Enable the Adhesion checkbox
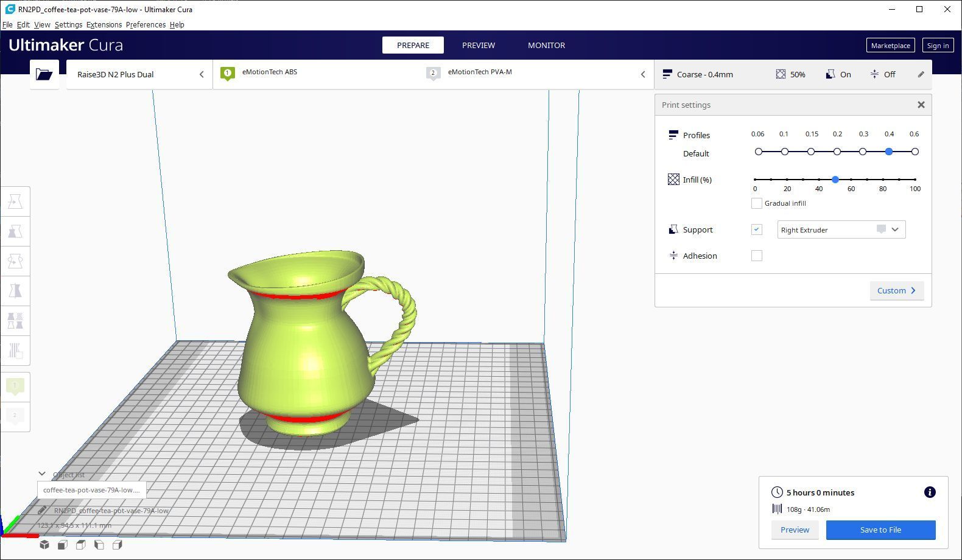This screenshot has height=560, width=962. coord(757,256)
